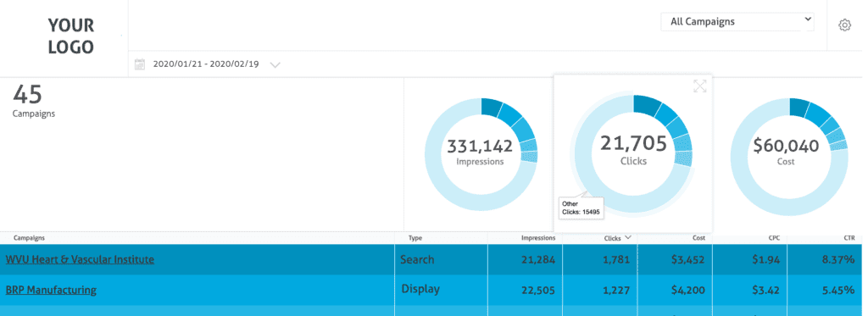Sort by the Cost column header
The height and width of the screenshot is (316, 868).
698,238
